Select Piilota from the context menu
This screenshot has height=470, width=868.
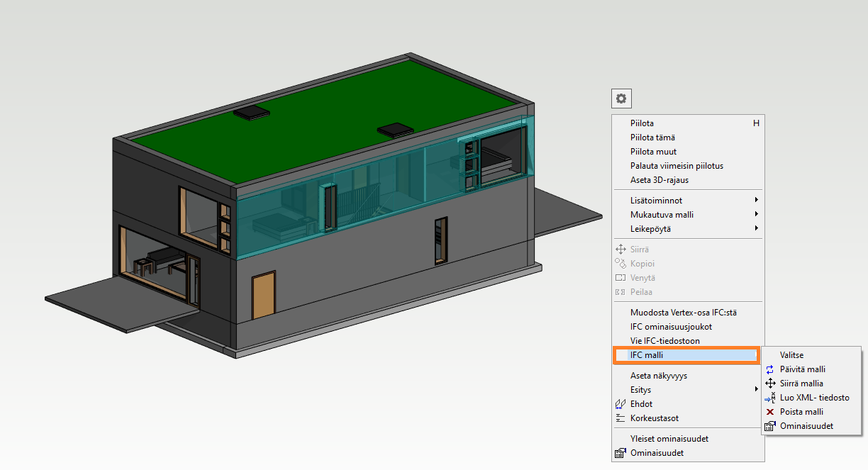[642, 123]
